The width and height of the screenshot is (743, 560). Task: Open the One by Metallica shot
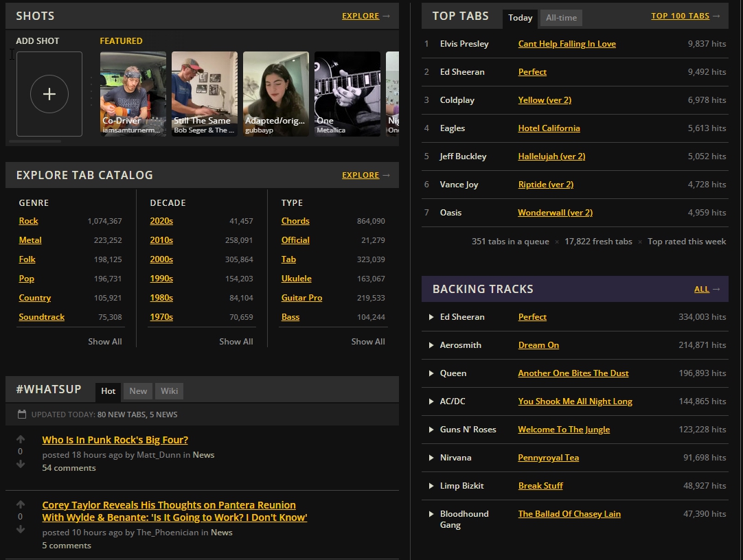pos(347,94)
